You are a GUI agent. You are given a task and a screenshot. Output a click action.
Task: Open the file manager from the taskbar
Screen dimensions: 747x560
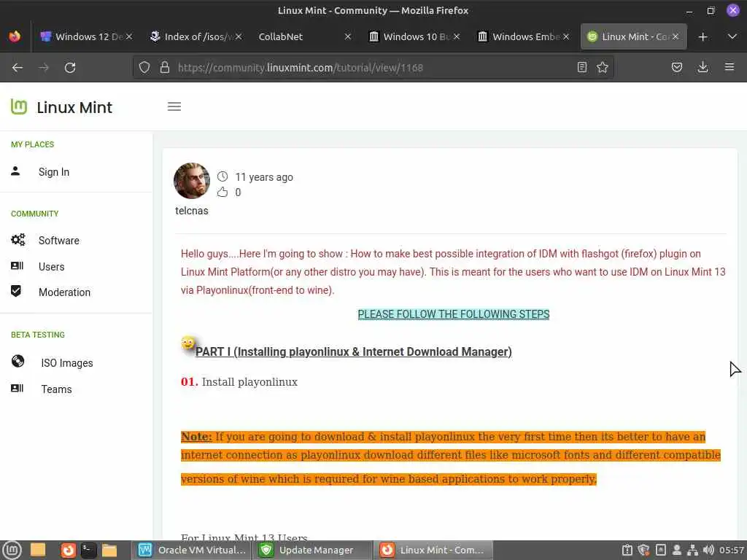pyautogui.click(x=109, y=550)
